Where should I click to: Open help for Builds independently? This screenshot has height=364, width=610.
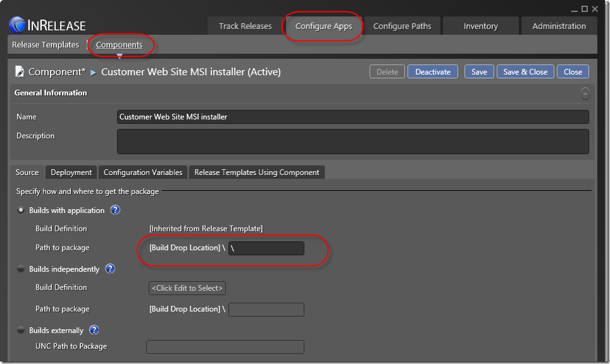point(110,269)
